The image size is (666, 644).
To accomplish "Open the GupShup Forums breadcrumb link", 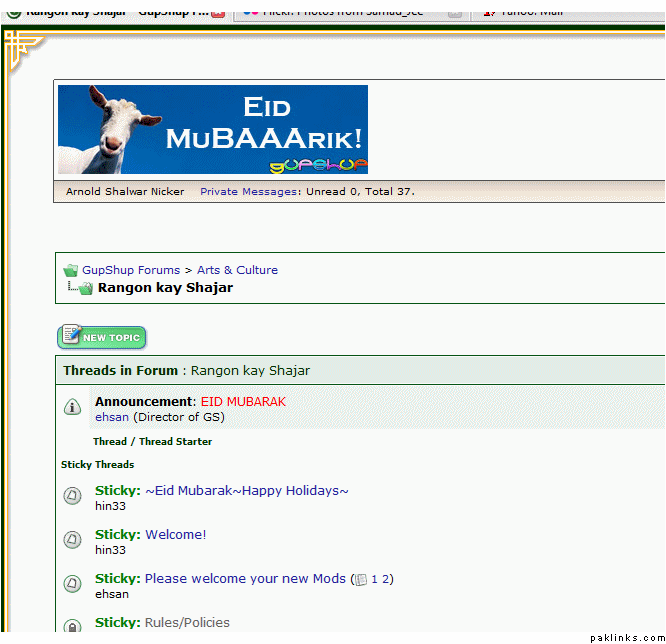I will (131, 270).
